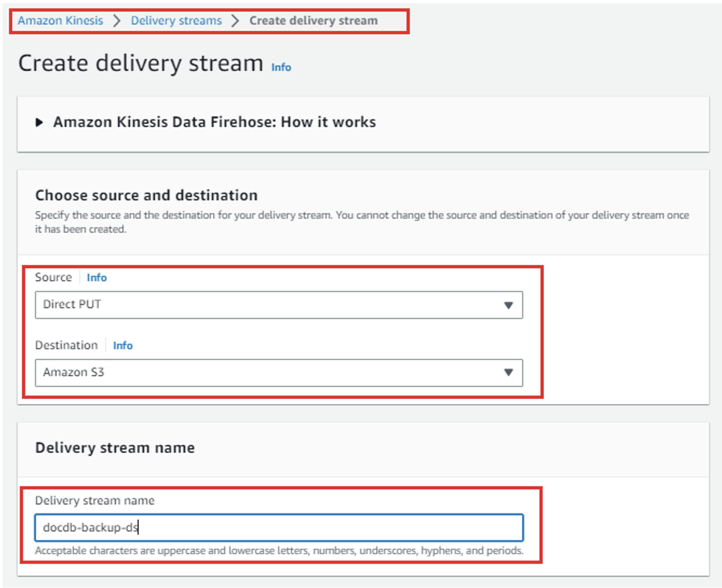This screenshot has width=722, height=588.
Task: Click the breadcrumb chevron after Delivery streams
Action: click(235, 21)
